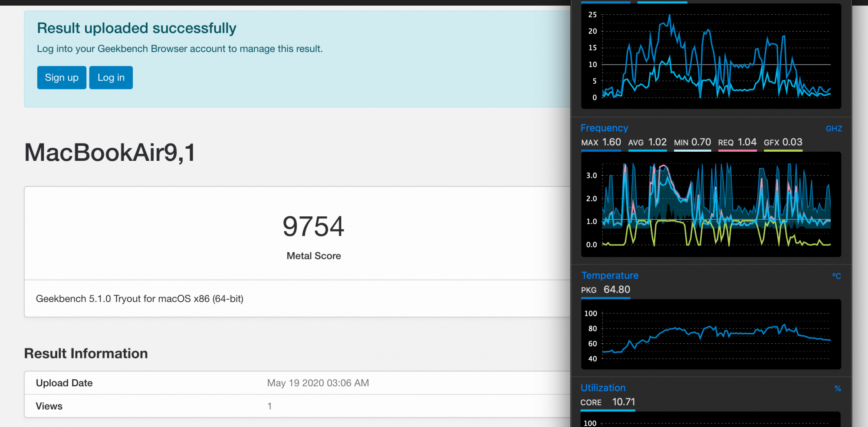Click the Sign up button
868x427 pixels.
62,78
